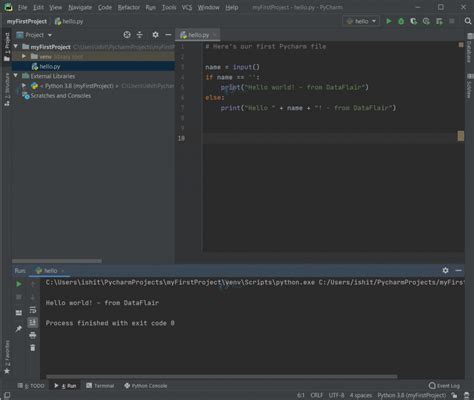Click the Project panel horizontal scrollbar
Viewport: 474px width, 400px height.
point(57,261)
